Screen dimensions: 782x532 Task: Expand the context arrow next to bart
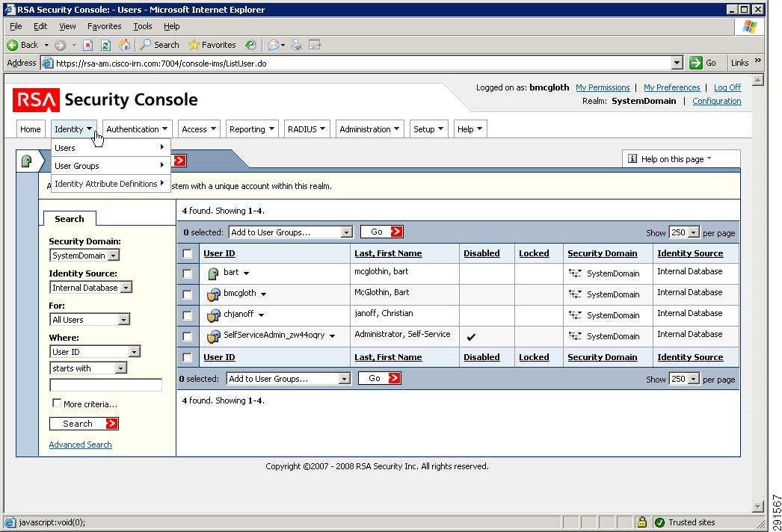[247, 273]
